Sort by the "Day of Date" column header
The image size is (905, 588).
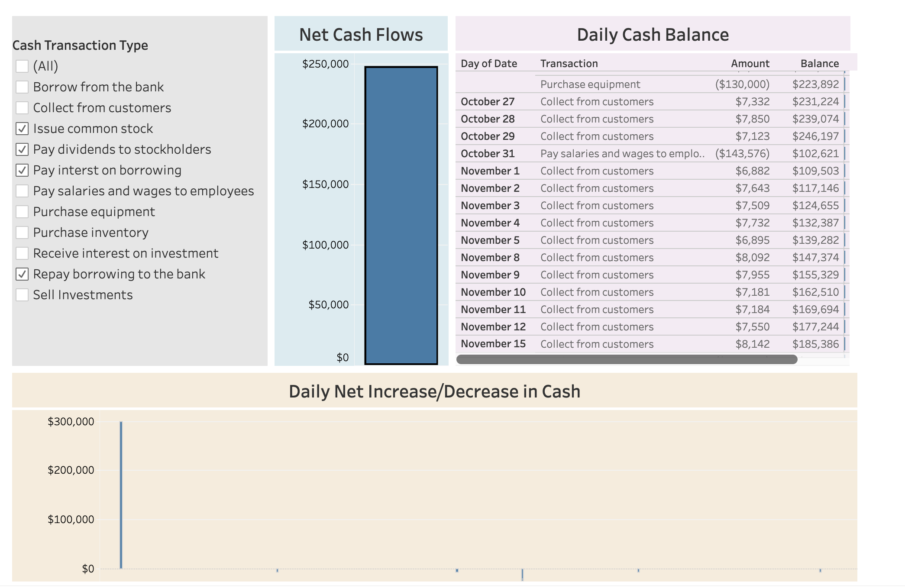[488, 63]
